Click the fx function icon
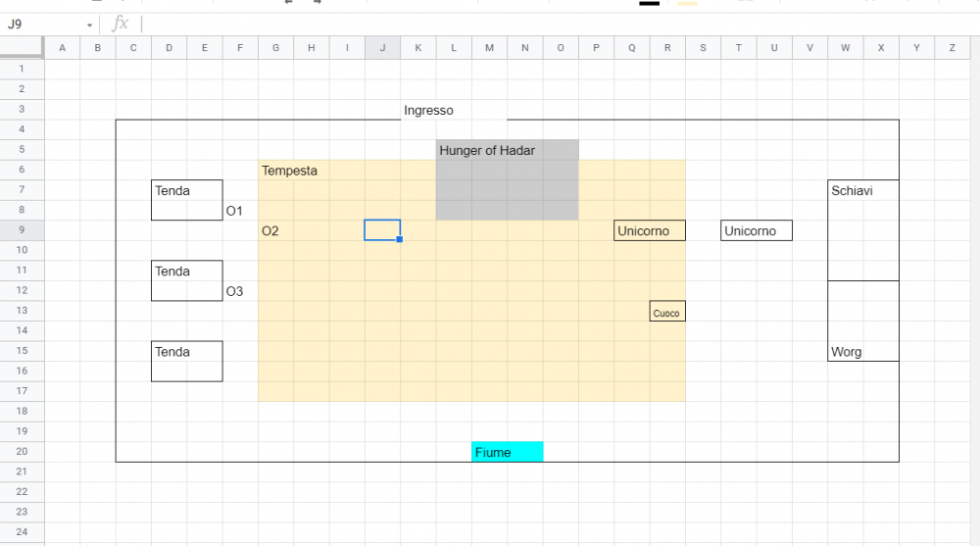Image resolution: width=980 pixels, height=546 pixels. [x=121, y=24]
